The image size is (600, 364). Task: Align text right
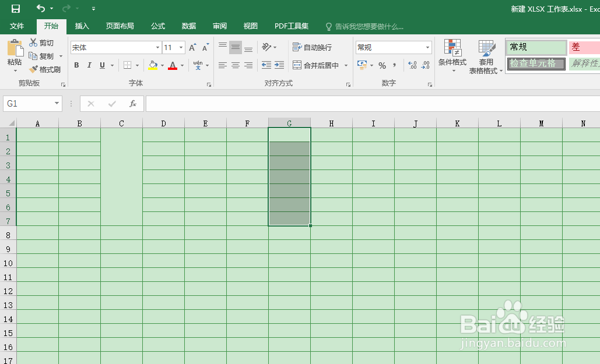[248, 65]
